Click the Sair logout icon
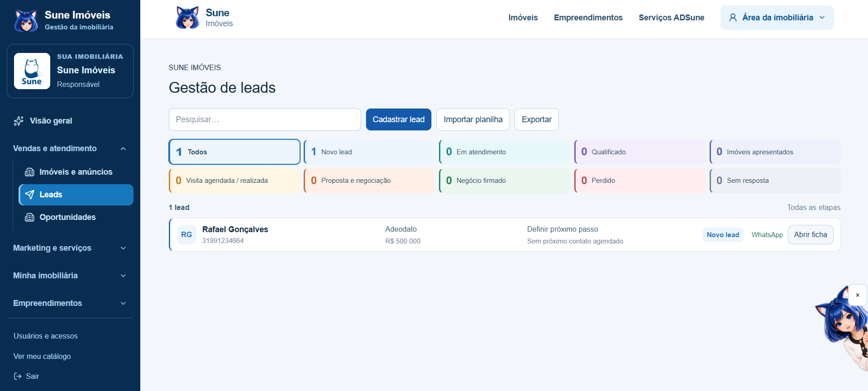This screenshot has width=868, height=391. 18,376
